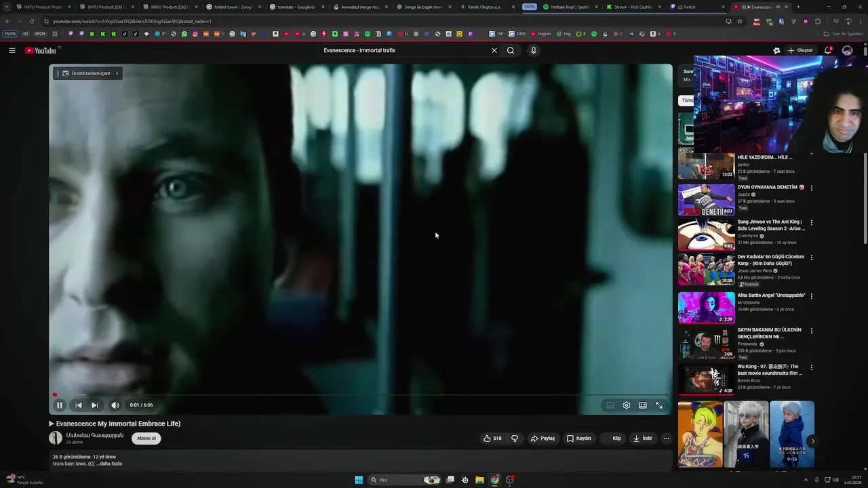Open Ücretli tanıtım içerir notice
868x488 pixels.
(88, 73)
